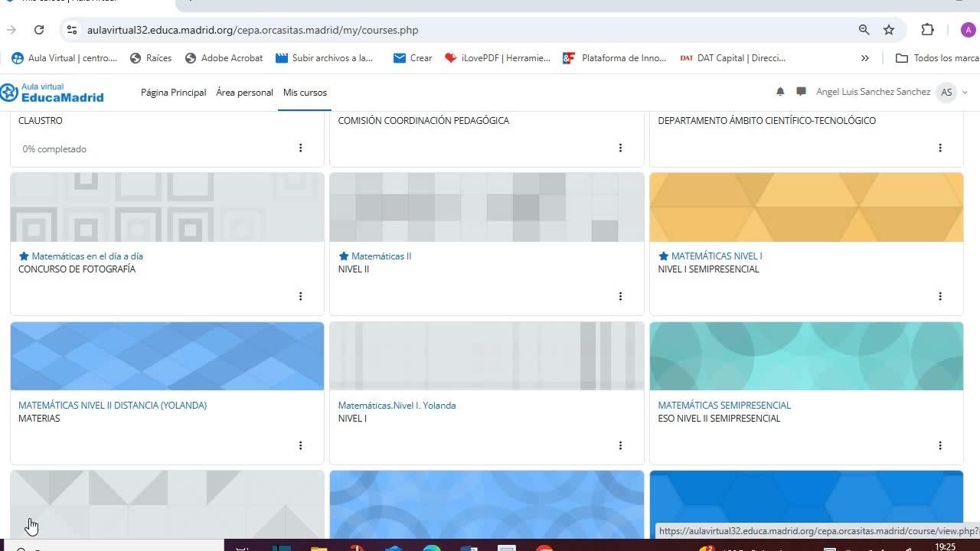Click the browser forward arrow
Screen dimensions: 980x551
[x=11, y=30]
